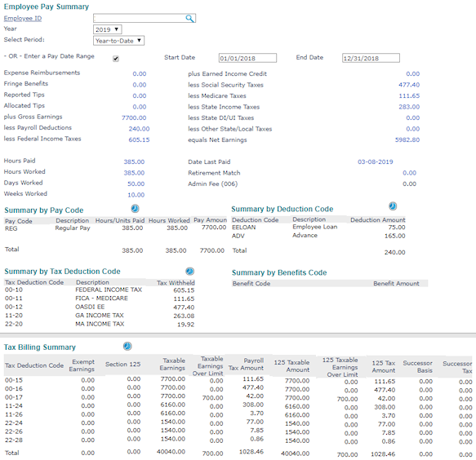The height and width of the screenshot is (460, 476).
Task: Click the Payroll Tax Amount column header
Action: 246,365
